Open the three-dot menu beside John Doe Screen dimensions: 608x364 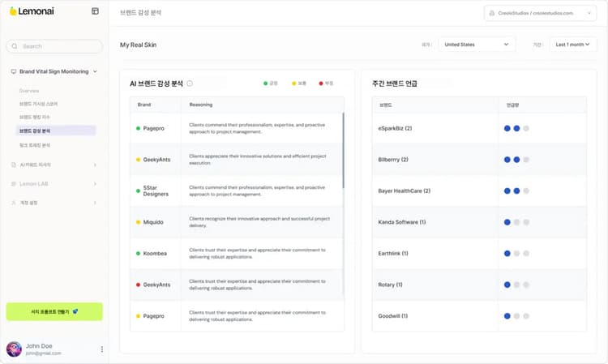click(x=101, y=349)
